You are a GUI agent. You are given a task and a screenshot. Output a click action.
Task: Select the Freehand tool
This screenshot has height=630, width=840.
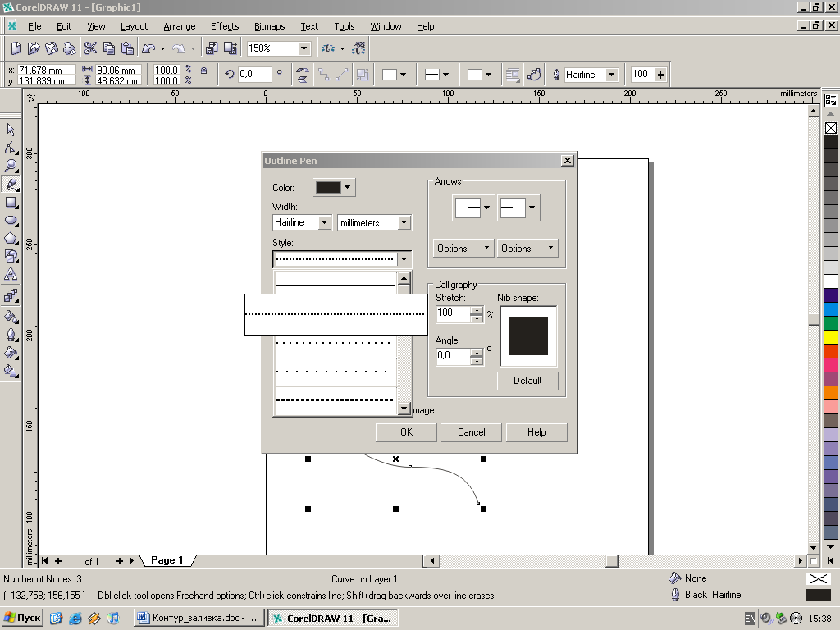pyautogui.click(x=11, y=184)
